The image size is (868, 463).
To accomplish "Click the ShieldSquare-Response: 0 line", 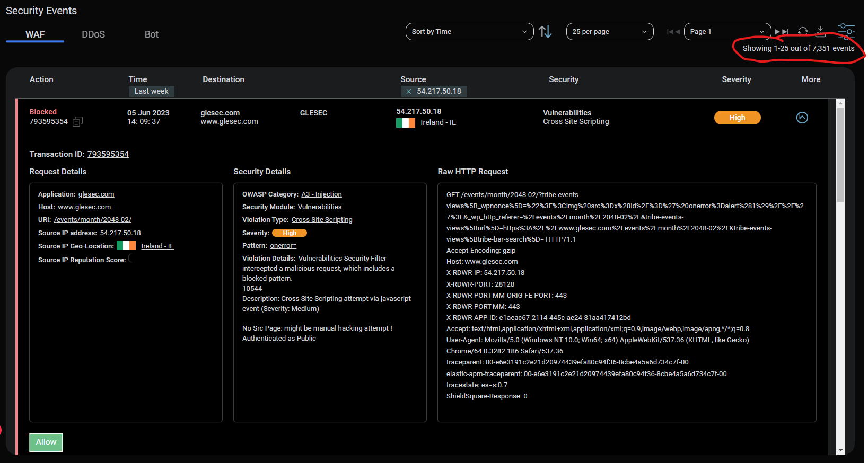I will click(x=487, y=396).
